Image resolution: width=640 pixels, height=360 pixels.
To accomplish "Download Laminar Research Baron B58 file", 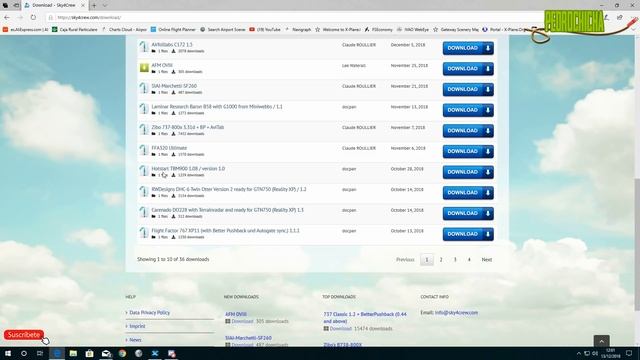I will (x=468, y=110).
